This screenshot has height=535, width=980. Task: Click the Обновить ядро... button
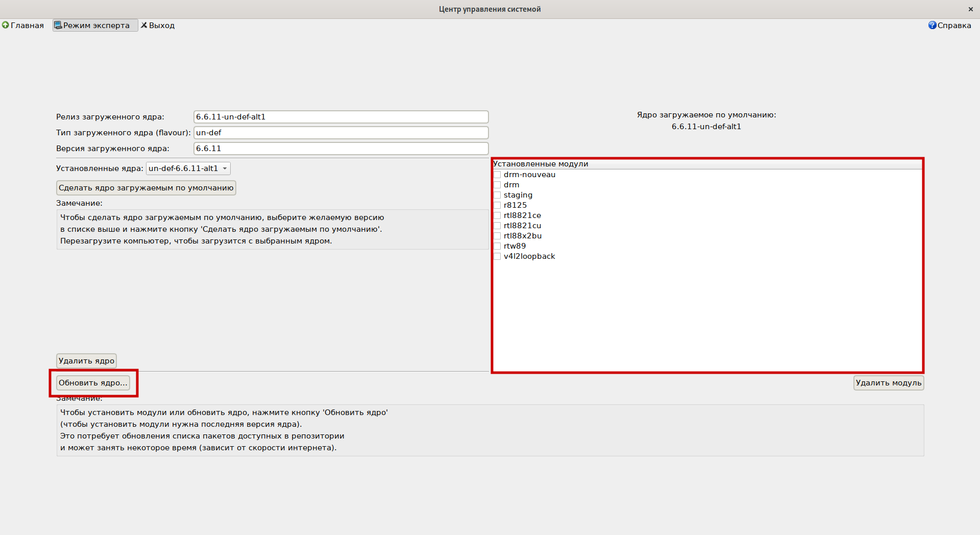click(93, 383)
